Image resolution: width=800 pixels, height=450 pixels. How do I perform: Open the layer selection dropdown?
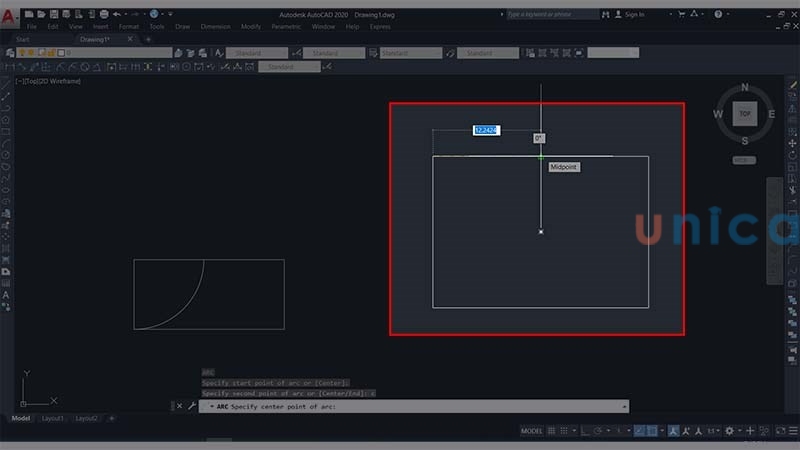click(100, 52)
